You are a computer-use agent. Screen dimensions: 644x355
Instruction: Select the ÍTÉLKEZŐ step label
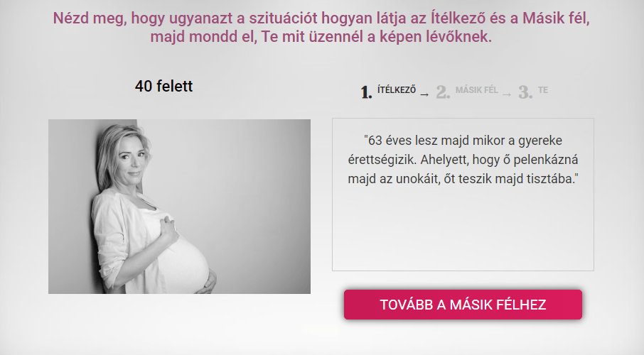(x=397, y=90)
